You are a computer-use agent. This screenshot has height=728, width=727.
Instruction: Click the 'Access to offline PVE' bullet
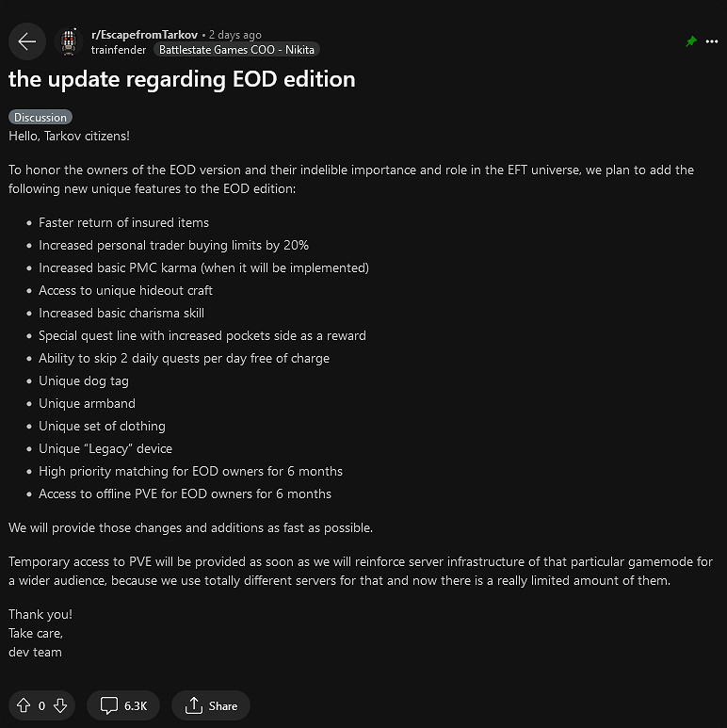click(185, 493)
